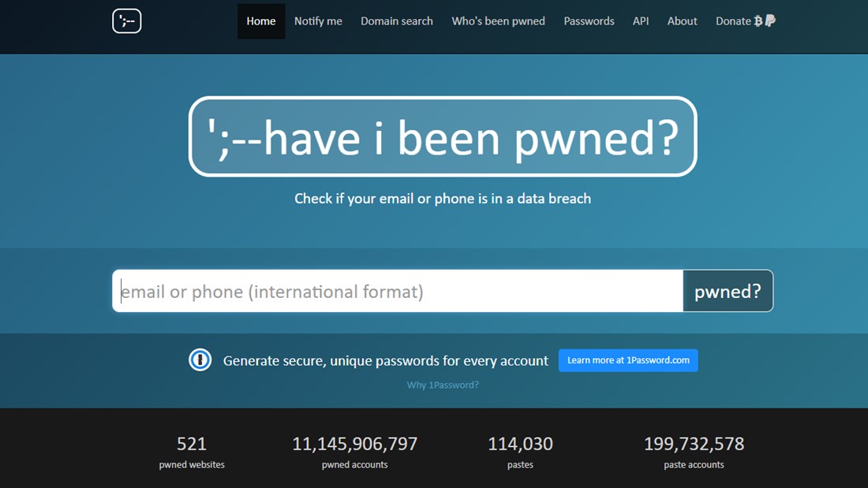The height and width of the screenshot is (488, 868).
Task: Go to Domain search
Action: coord(397,21)
